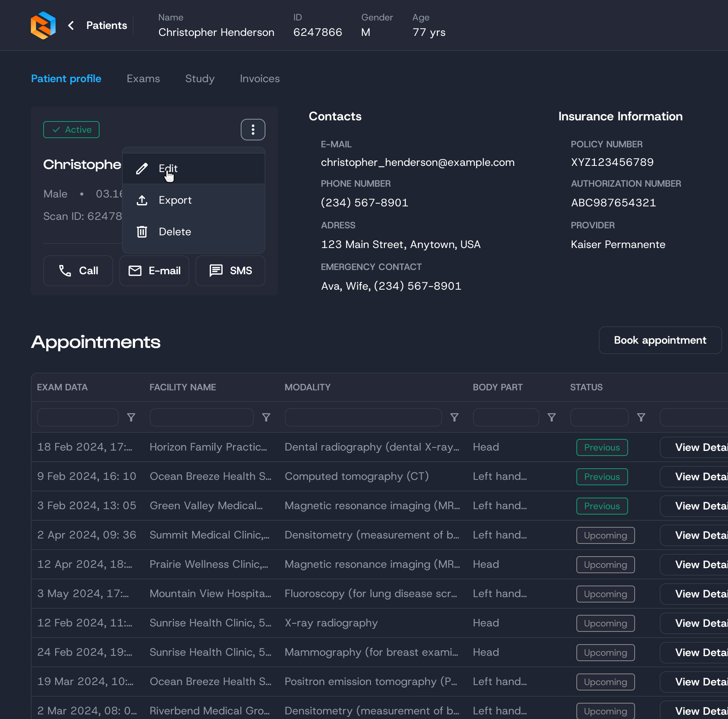Click the orange and blue app logo
This screenshot has height=719, width=728.
point(43,25)
